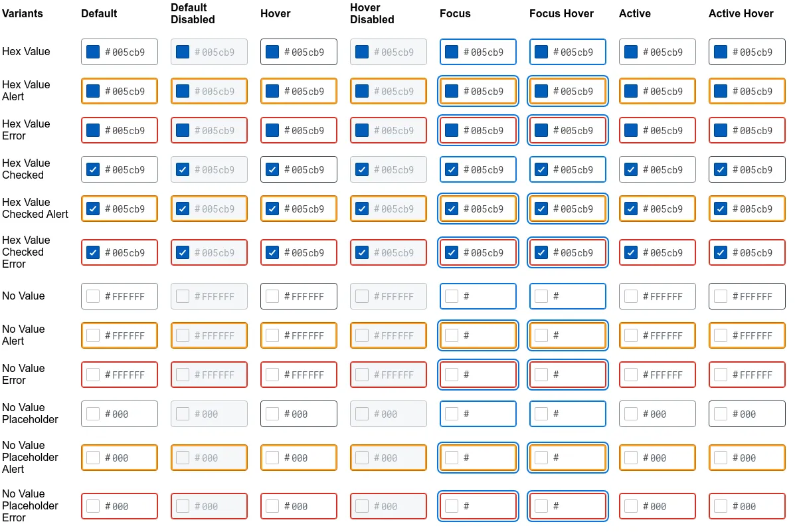The image size is (797, 532).
Task: Select the No Value Alert Active field
Action: (658, 335)
